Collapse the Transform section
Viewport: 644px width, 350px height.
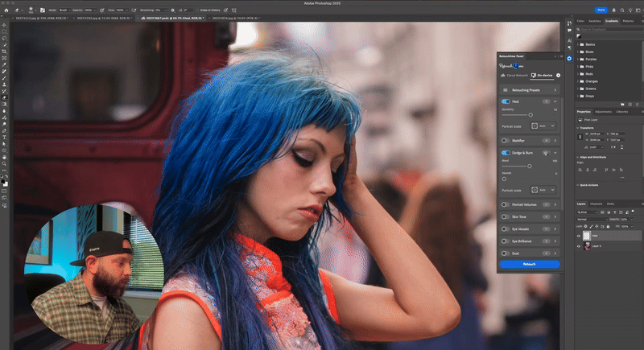click(x=578, y=128)
